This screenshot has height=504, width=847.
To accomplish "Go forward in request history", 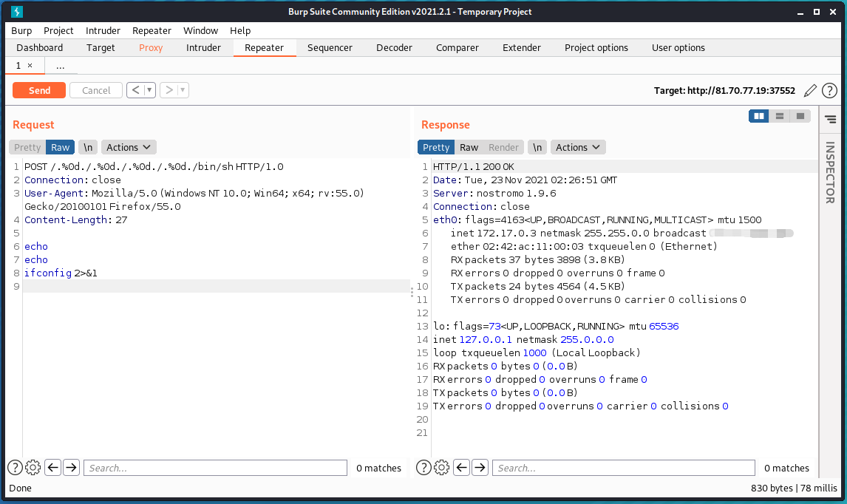I will click(x=169, y=90).
